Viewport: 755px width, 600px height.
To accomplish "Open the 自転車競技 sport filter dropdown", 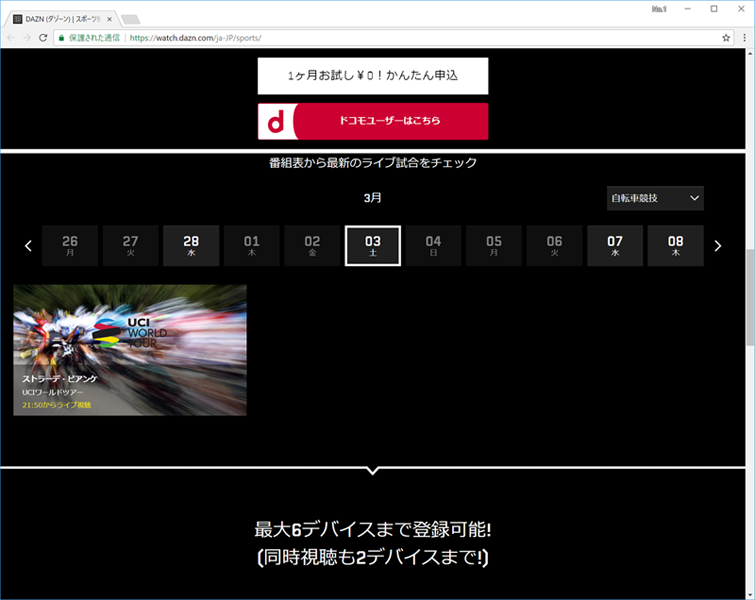I will 655,198.
